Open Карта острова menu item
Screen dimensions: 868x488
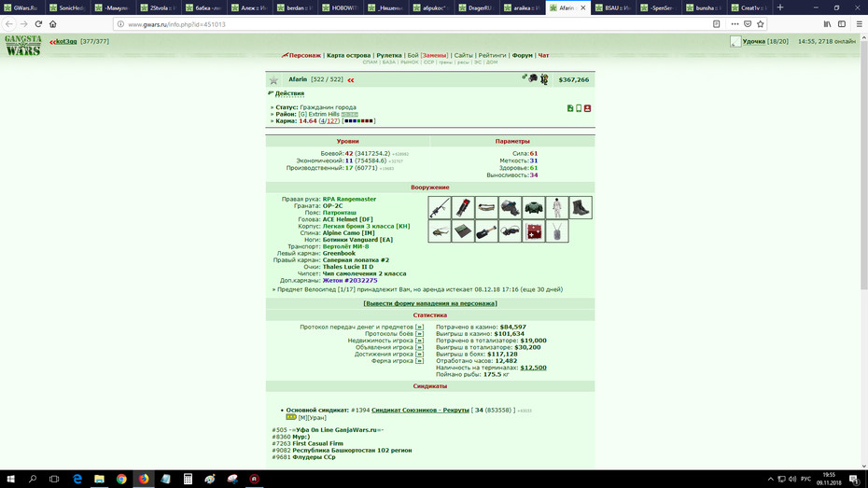click(x=349, y=55)
